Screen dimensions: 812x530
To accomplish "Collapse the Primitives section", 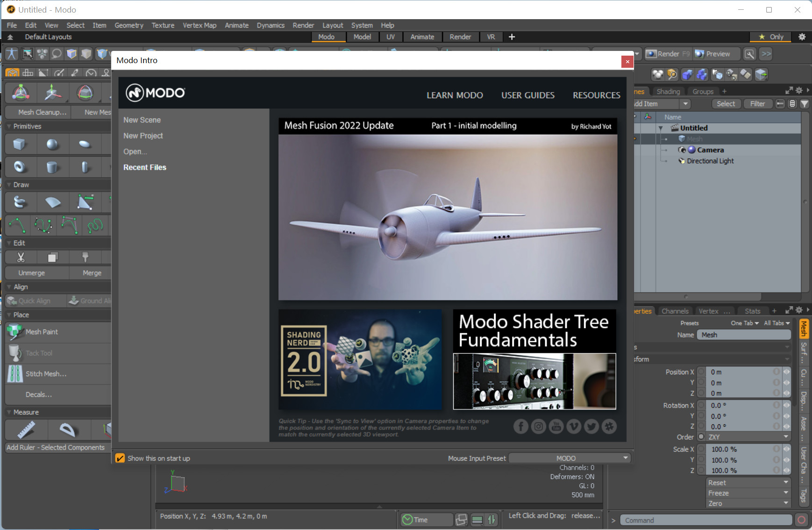I will pyautogui.click(x=9, y=126).
